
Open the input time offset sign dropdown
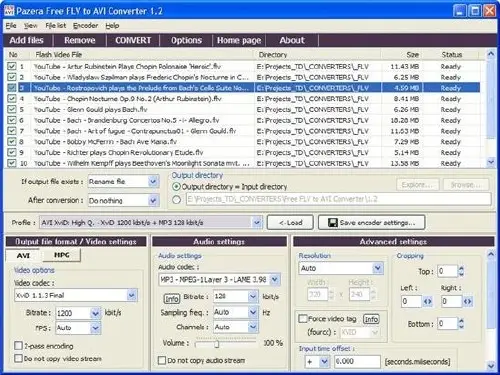324,362
